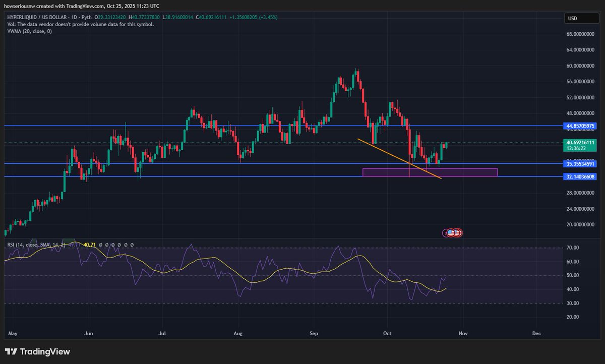Open the RSI legend's more-options icon
Screen dimensions: 605x364
point(132,245)
